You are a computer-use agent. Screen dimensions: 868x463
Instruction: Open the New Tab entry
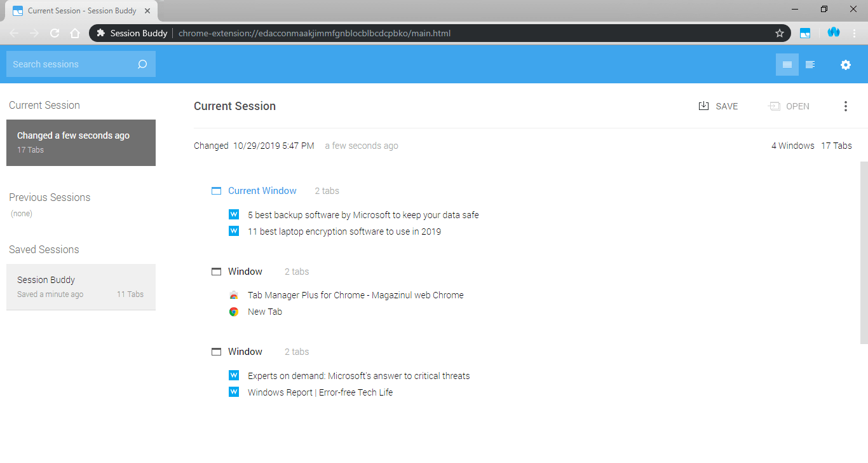265,312
